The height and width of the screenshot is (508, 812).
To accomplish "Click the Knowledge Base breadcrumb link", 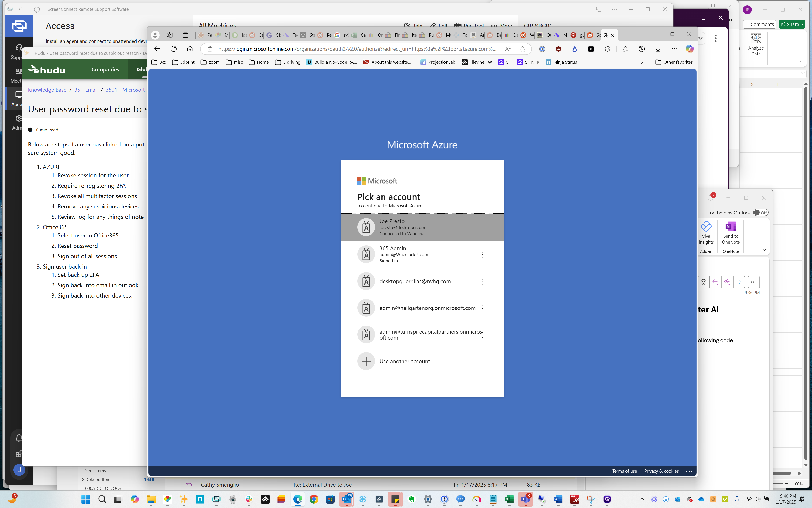I will pyautogui.click(x=47, y=90).
